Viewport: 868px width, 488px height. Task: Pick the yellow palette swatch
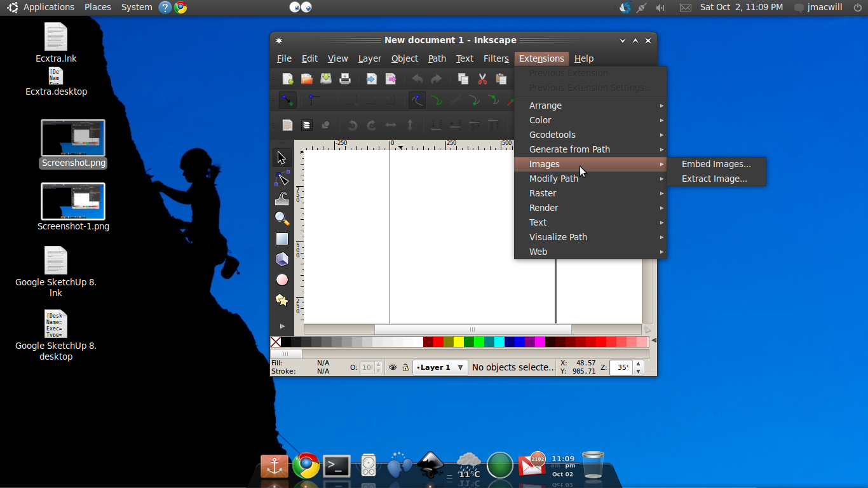click(459, 342)
